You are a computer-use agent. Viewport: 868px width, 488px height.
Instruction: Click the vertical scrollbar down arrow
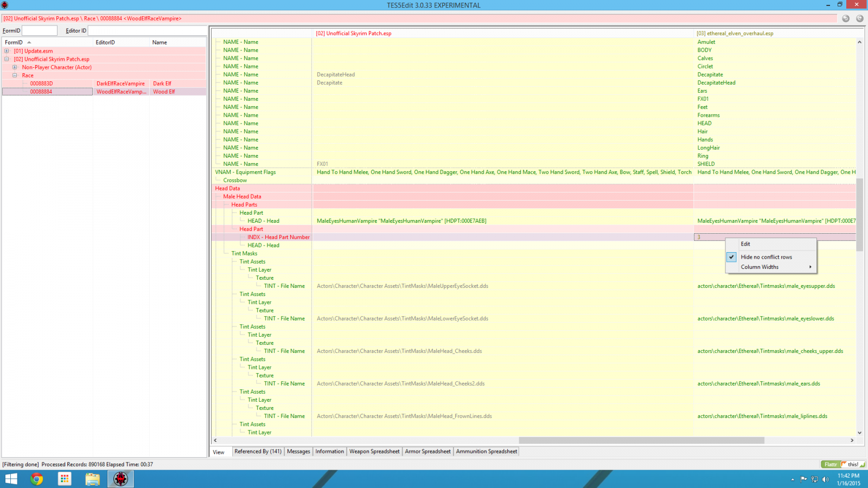point(859,433)
